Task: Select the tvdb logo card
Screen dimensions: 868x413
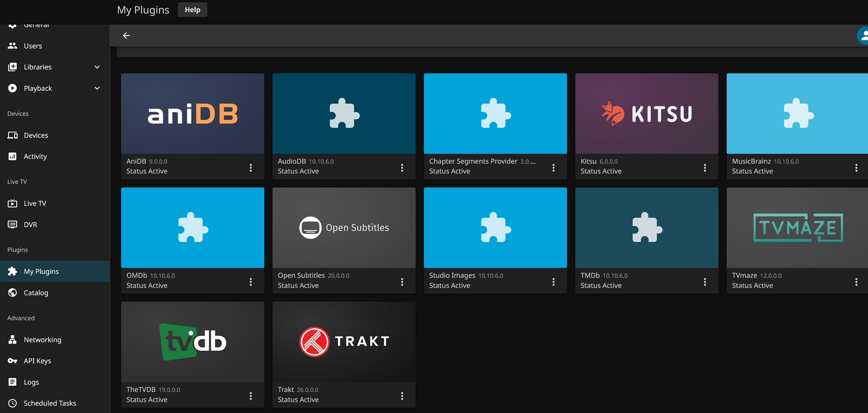Action: pos(193,342)
